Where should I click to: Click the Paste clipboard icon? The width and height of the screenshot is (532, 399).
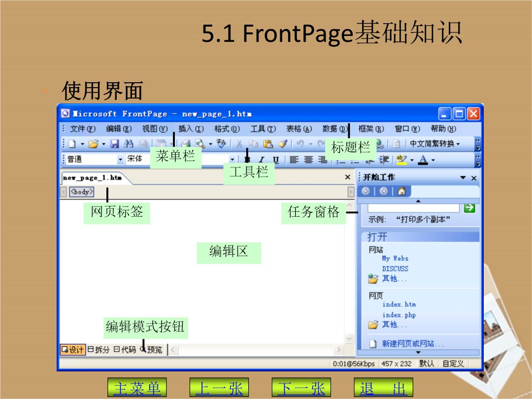coord(268,144)
